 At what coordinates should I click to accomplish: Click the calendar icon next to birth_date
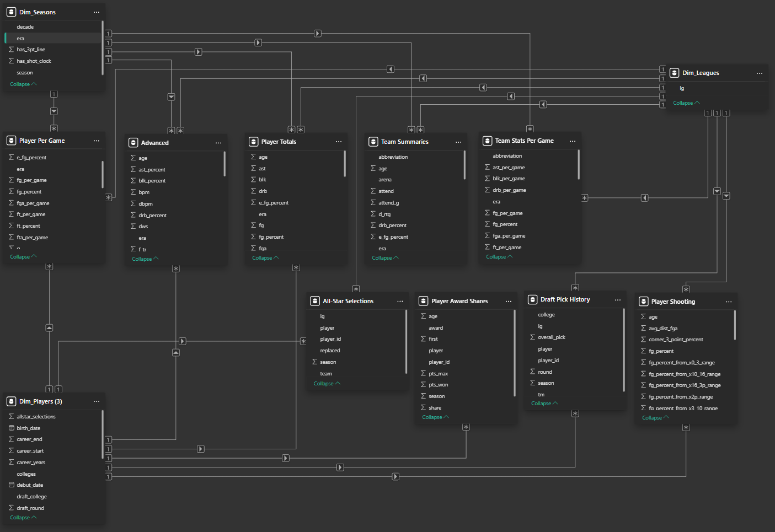coord(12,428)
